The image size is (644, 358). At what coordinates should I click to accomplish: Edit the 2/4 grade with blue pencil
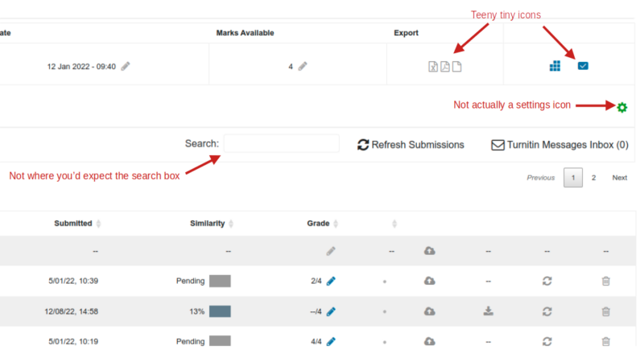(x=331, y=282)
